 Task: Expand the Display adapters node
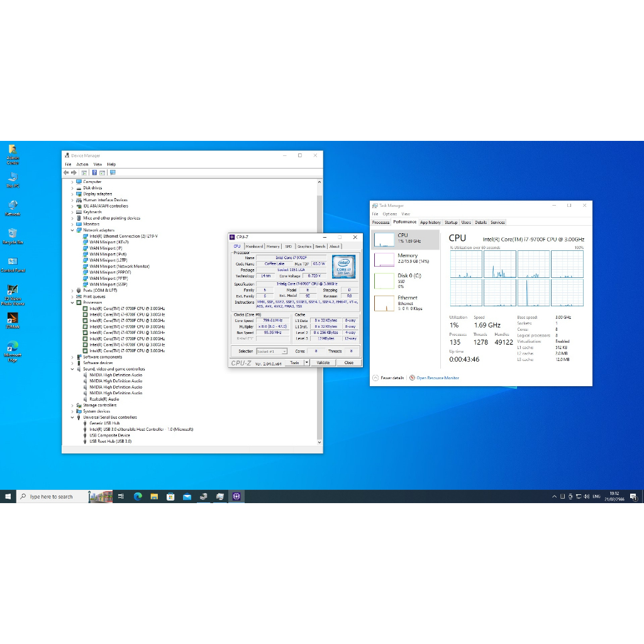point(72,194)
